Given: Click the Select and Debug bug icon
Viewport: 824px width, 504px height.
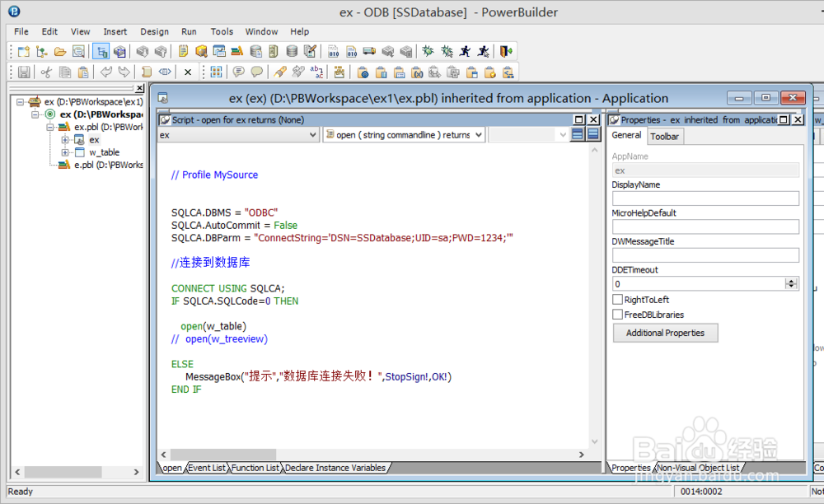Looking at the screenshot, I should coord(447,51).
